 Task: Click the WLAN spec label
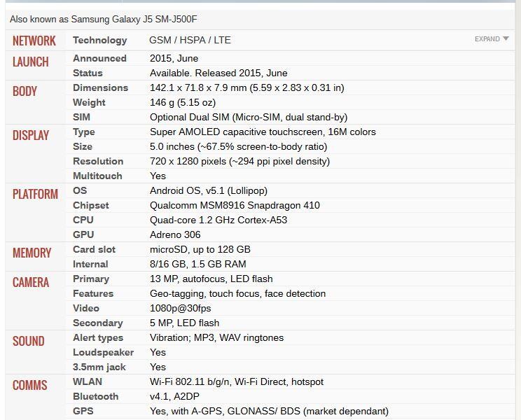(88, 381)
